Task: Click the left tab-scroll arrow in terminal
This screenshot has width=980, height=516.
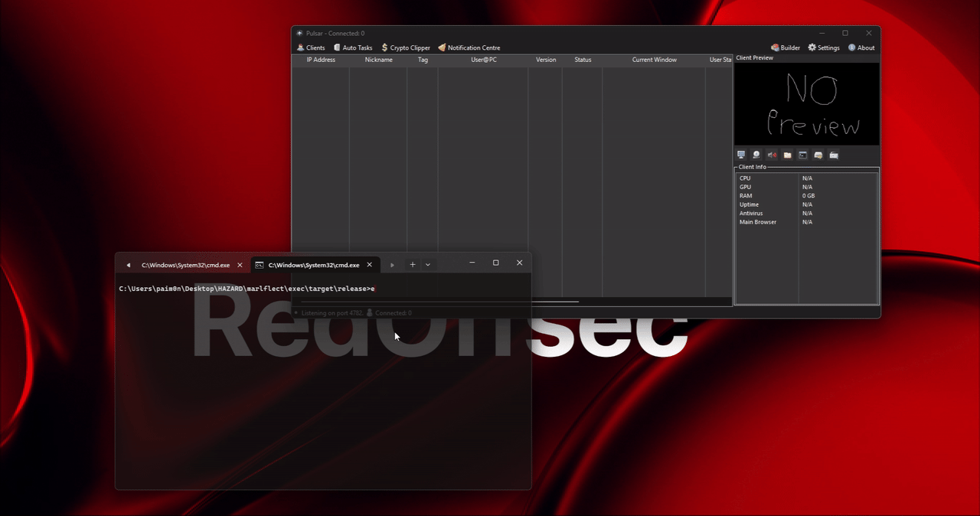Action: (129, 265)
